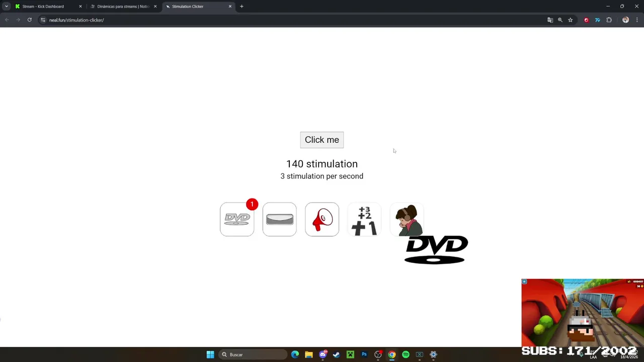This screenshot has height=362, width=644.
Task: Open the 7TV extension
Action: tap(597, 20)
